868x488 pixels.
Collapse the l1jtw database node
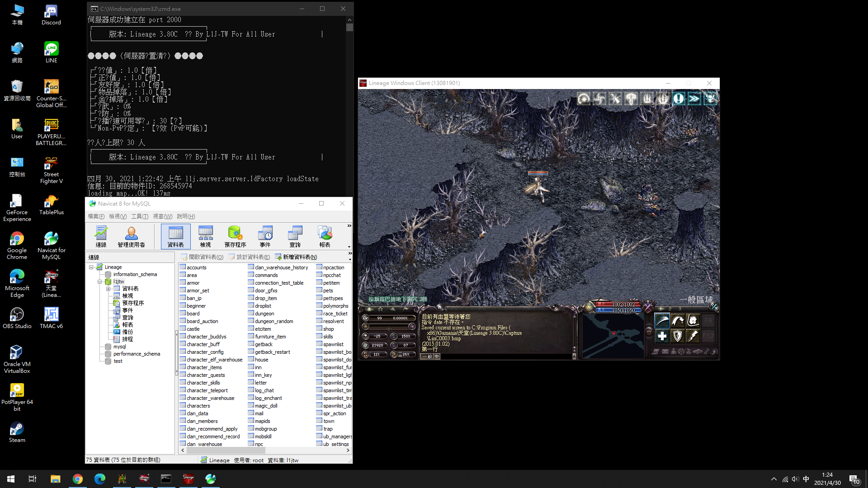(x=100, y=282)
